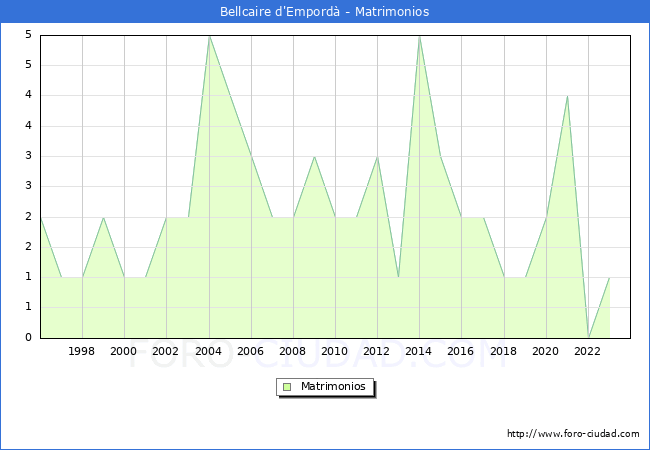Click the 2009 peak in the area chart
The height and width of the screenshot is (450, 650).
(314, 156)
